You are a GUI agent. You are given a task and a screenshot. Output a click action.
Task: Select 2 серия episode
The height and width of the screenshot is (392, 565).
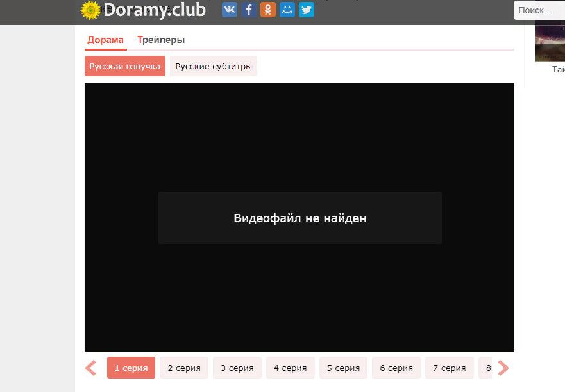184,368
